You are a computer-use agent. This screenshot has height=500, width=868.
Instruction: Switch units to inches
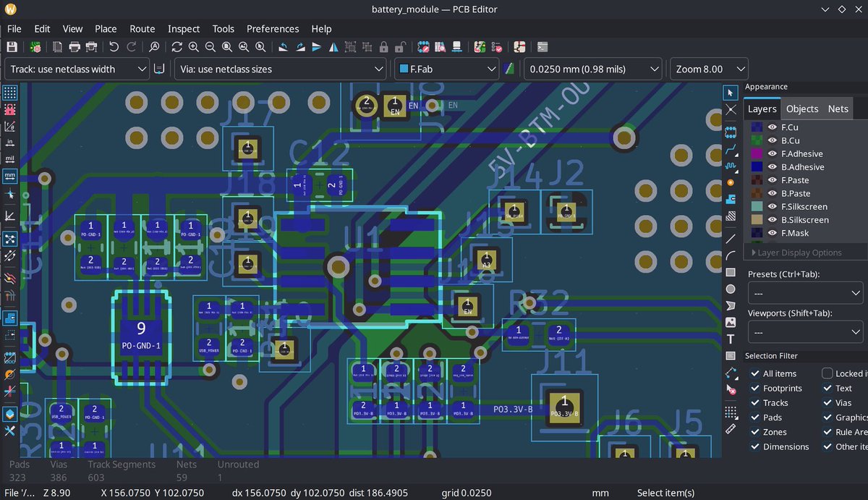click(x=10, y=143)
